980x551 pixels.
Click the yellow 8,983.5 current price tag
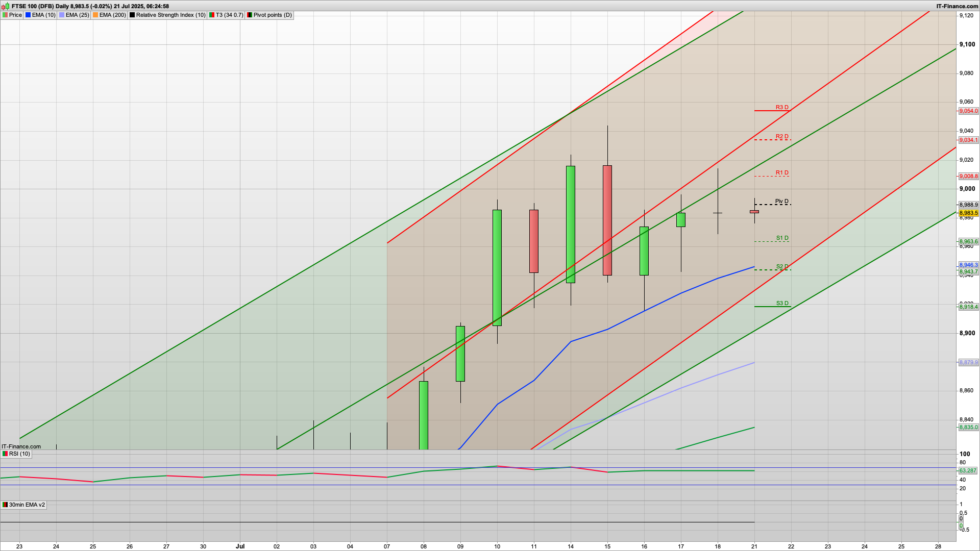tap(968, 213)
